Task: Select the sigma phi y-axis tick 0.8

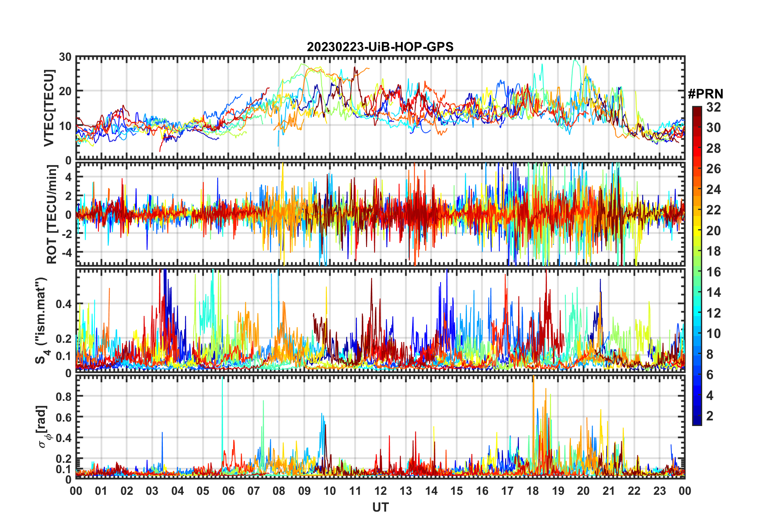Action: (63, 396)
